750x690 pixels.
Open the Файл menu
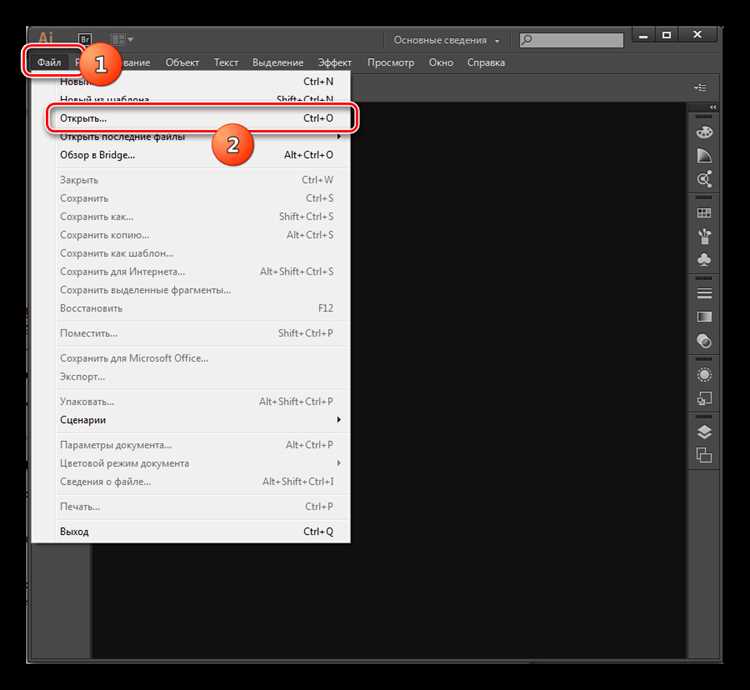[49, 62]
